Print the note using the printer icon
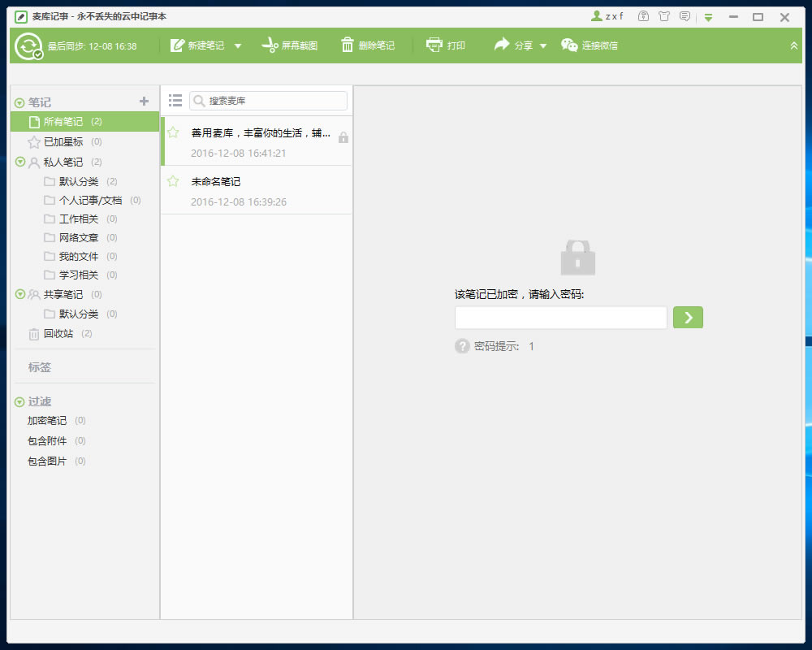The width and height of the screenshot is (812, 650). point(446,45)
